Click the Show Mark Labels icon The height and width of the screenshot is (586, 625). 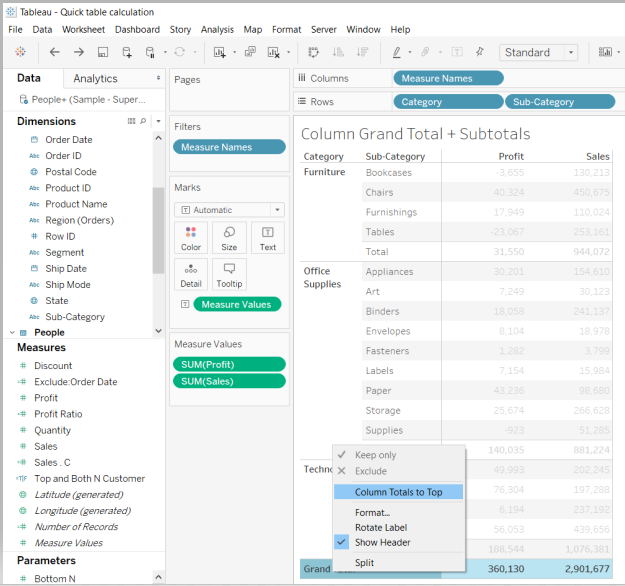point(457,52)
